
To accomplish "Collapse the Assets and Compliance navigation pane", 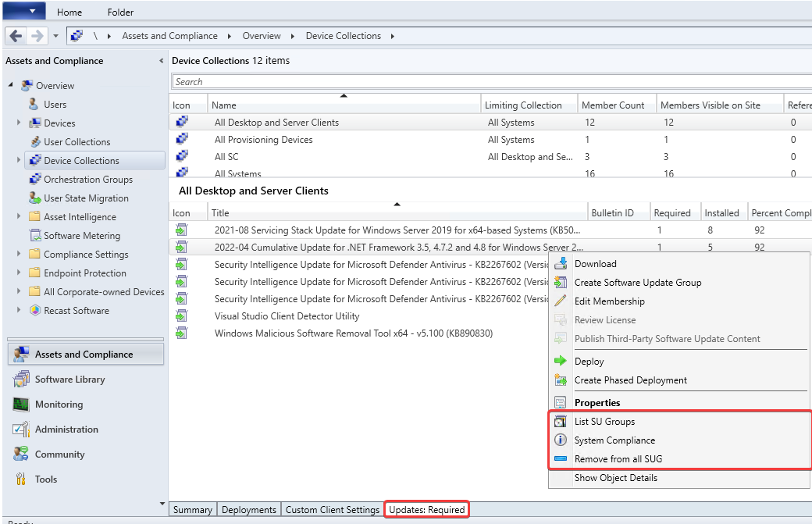I will point(161,61).
